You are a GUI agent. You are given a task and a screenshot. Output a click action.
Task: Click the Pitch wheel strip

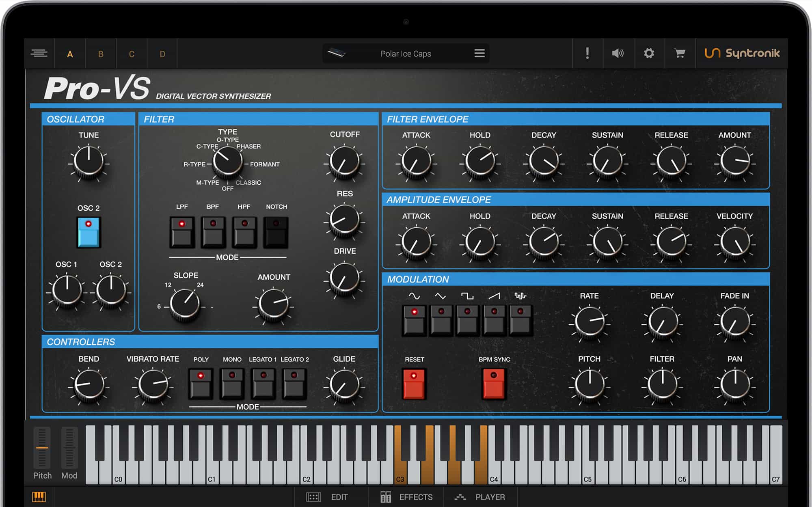coord(42,447)
